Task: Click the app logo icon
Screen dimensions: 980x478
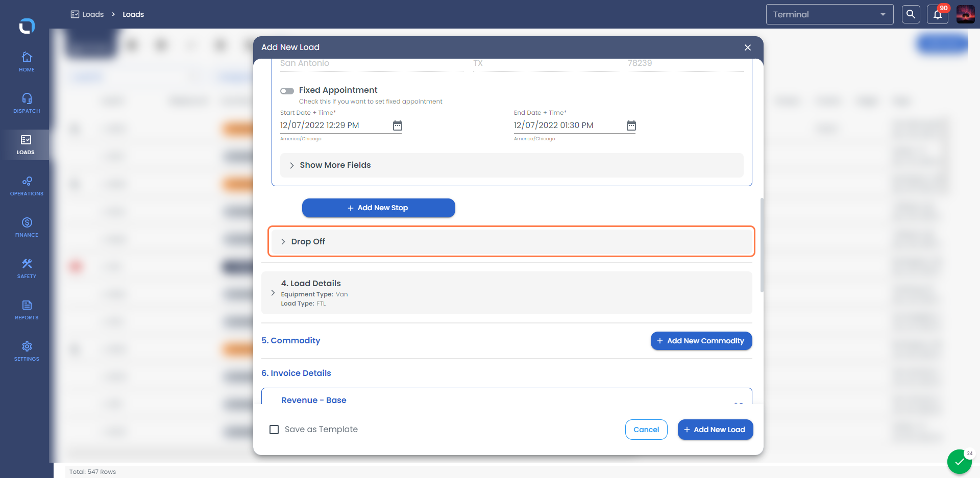Action: (x=27, y=26)
